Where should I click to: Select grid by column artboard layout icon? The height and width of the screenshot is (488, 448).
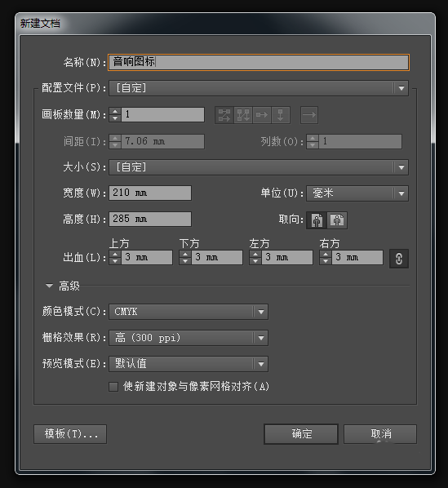[243, 115]
